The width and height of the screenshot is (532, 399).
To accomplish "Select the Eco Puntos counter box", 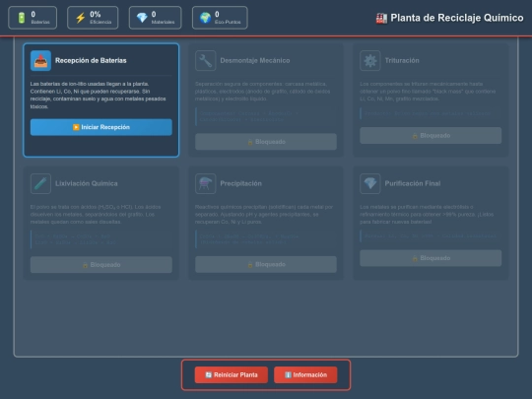I will pyautogui.click(x=220, y=18).
